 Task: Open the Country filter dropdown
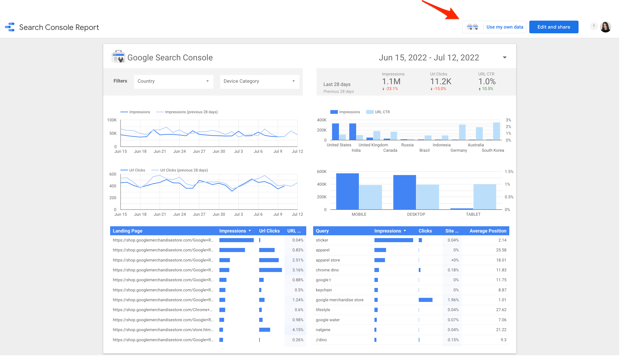pyautogui.click(x=173, y=81)
